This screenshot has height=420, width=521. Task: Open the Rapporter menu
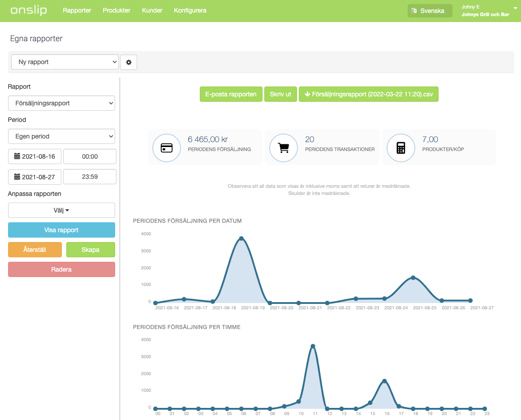[x=77, y=10]
